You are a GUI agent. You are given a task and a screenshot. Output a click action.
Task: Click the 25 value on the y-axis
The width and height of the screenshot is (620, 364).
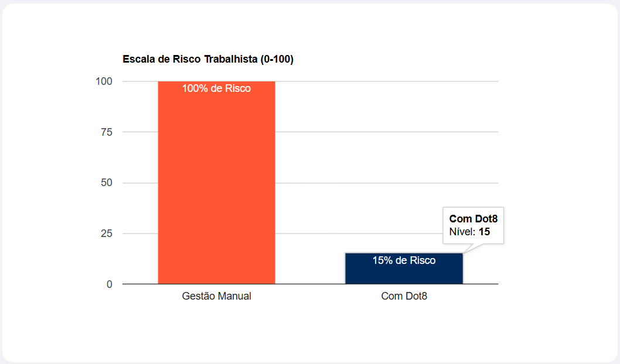[x=106, y=233]
